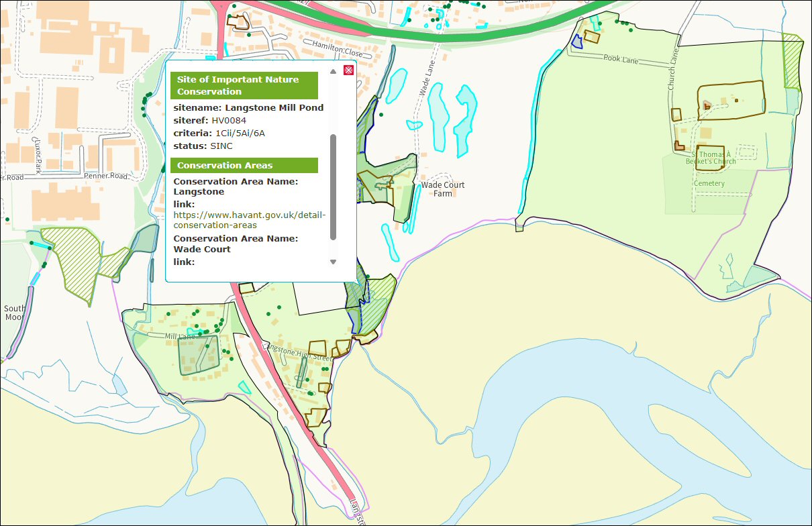Screen dimensions: 812x526
Task: Click the Mill Lane road label
Action: tap(160, 337)
